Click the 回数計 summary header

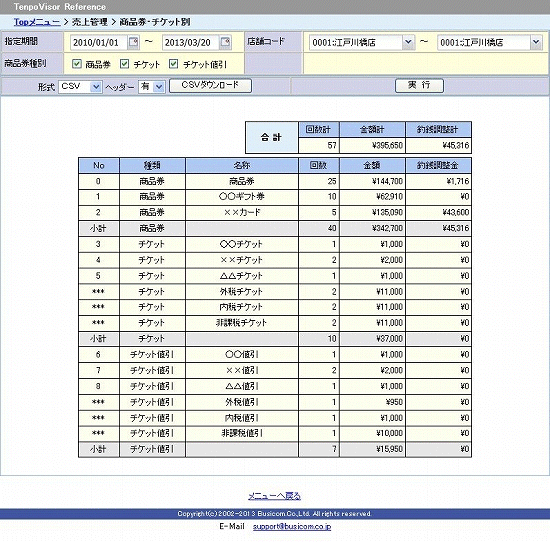click(x=318, y=129)
